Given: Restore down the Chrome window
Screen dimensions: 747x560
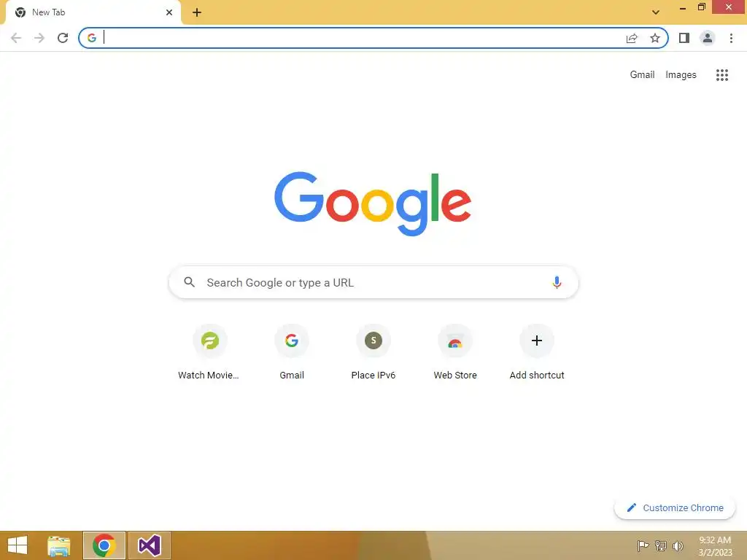Looking at the screenshot, I should tap(701, 7).
